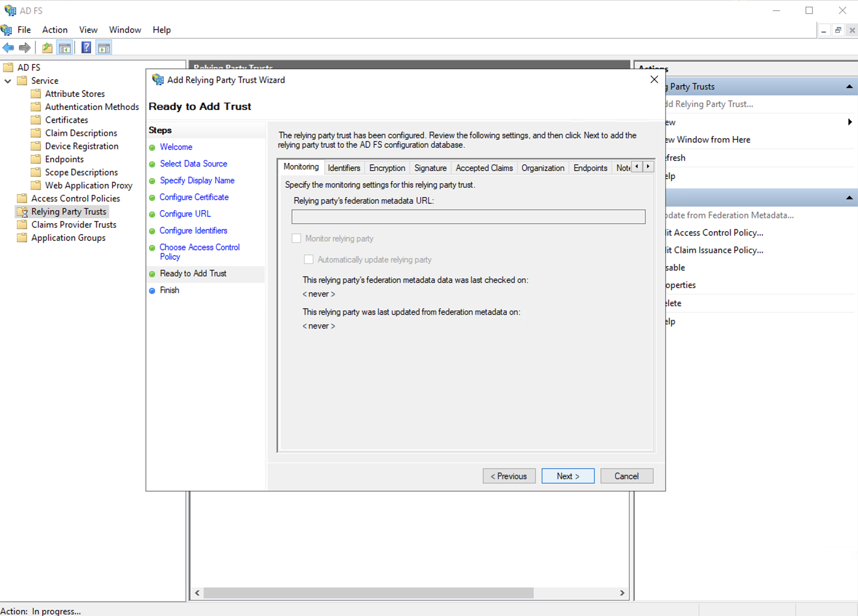Open the Action menu
The height and width of the screenshot is (616, 858).
point(55,30)
